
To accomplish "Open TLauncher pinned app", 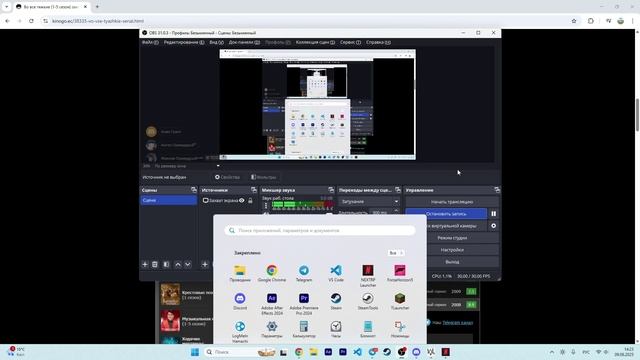I will pos(400,302).
